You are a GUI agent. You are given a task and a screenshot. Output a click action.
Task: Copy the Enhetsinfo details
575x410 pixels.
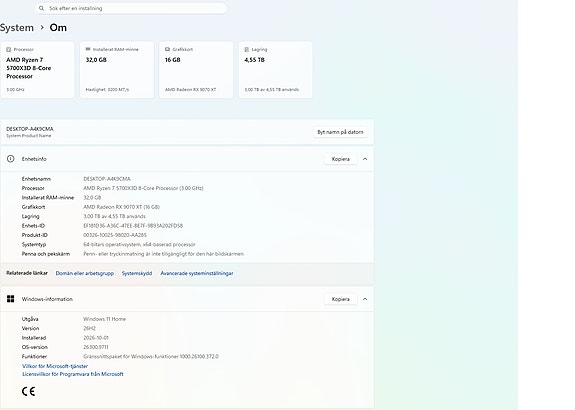(x=341, y=159)
